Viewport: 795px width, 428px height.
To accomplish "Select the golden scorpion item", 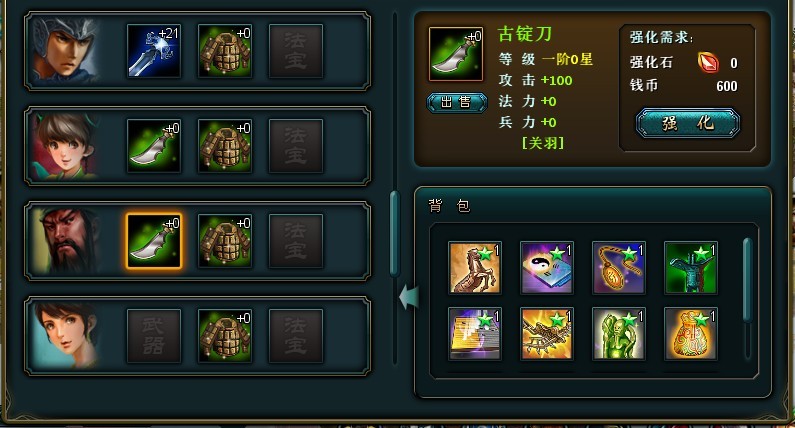I will tap(547, 334).
